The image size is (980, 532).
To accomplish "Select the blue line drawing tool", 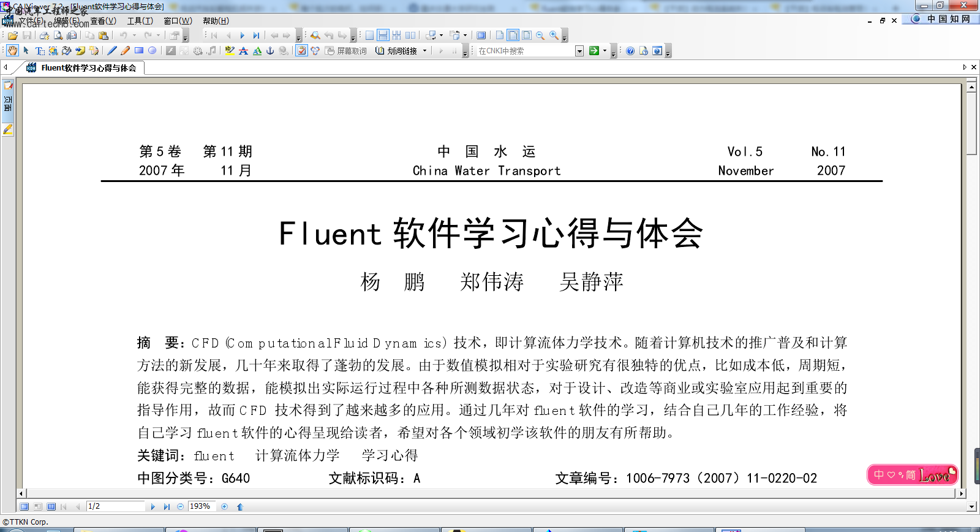I will [x=112, y=51].
